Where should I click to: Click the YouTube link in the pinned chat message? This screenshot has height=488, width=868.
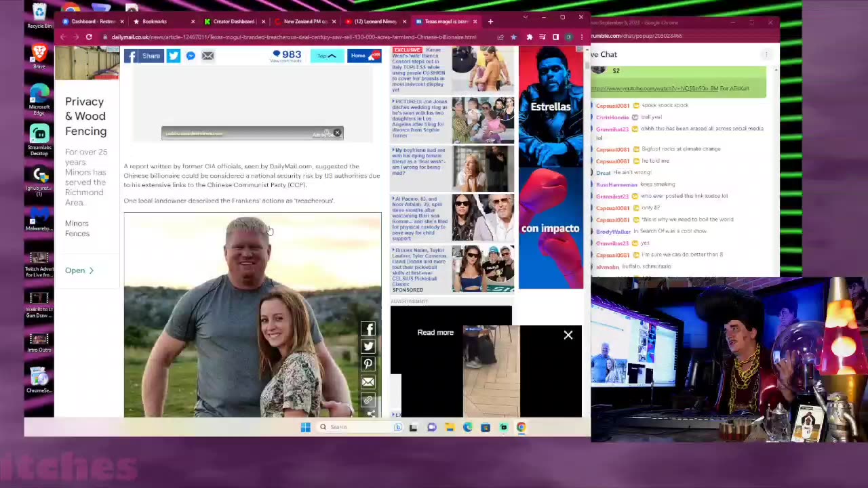click(x=654, y=88)
